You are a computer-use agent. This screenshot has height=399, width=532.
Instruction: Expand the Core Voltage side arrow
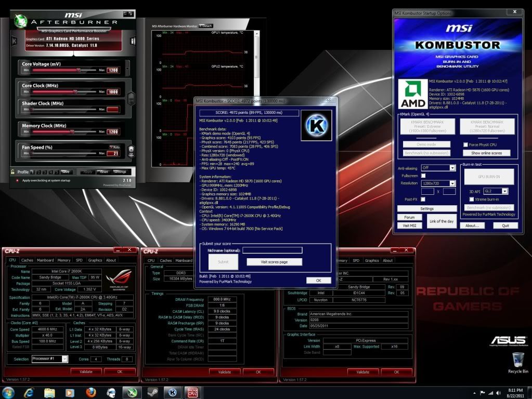pyautogui.click(x=127, y=68)
